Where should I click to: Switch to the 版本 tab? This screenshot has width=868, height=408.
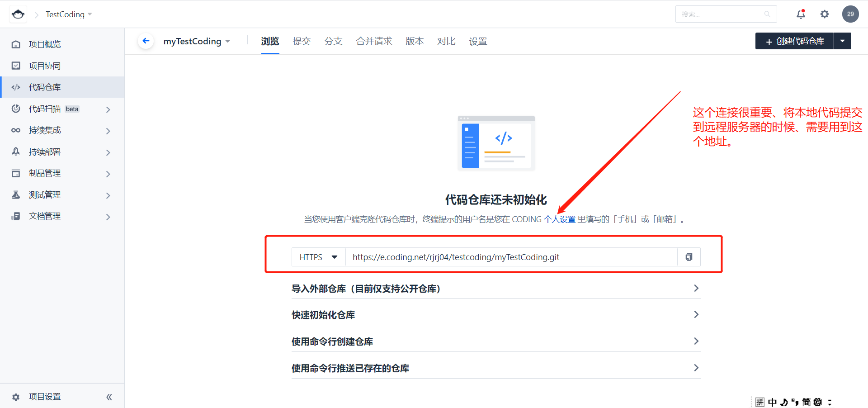415,41
